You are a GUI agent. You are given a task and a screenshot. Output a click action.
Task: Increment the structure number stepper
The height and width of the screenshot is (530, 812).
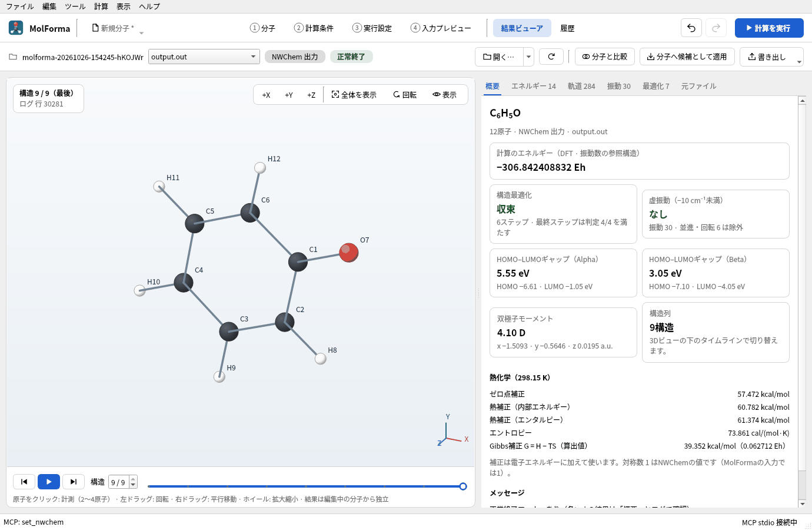point(133,479)
